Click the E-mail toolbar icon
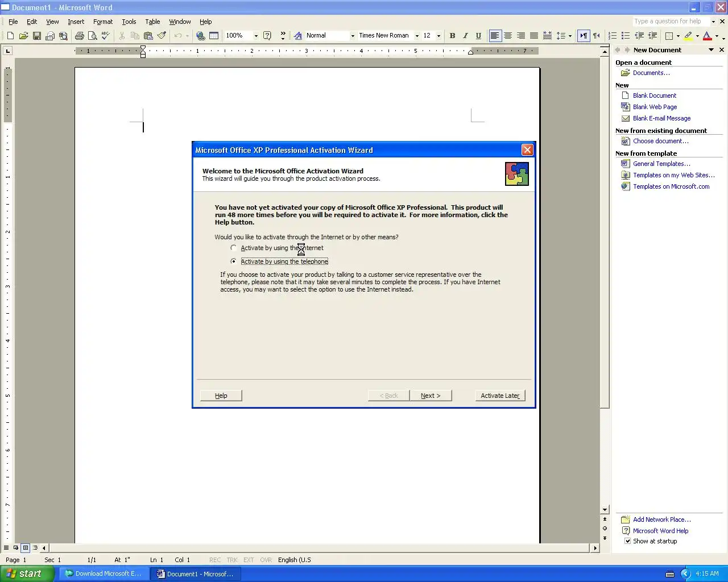This screenshot has width=728, height=582. click(x=50, y=35)
